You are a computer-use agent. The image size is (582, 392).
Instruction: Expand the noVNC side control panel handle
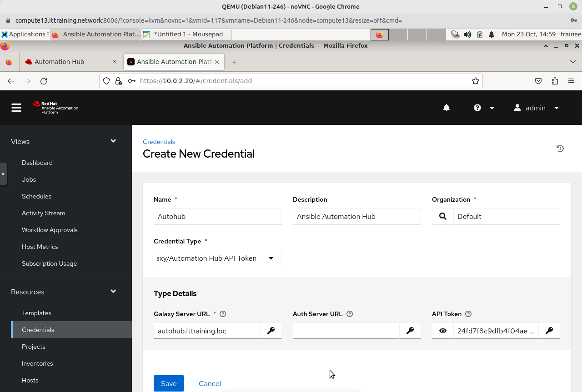tap(3, 174)
